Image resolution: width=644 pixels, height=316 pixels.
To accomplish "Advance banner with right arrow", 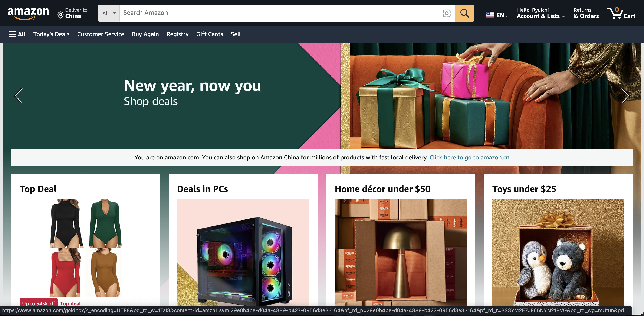I will [x=625, y=96].
